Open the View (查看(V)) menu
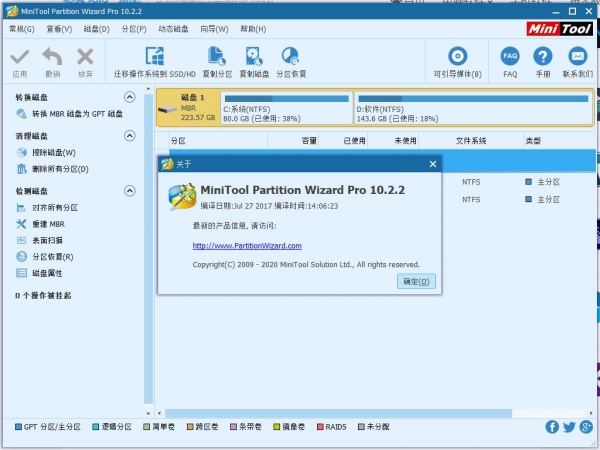This screenshot has width=600, height=450. 59,29
